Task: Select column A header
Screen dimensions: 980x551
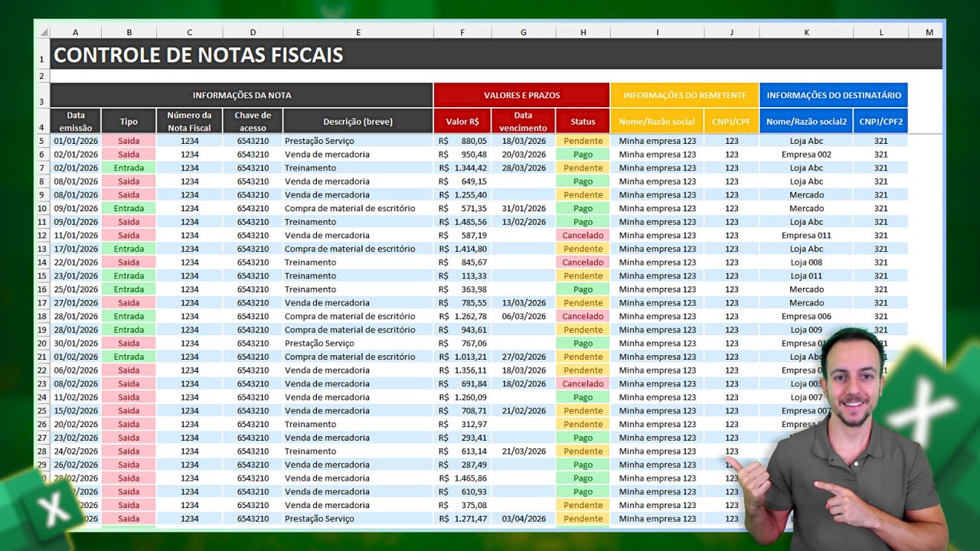Action: coord(76,32)
